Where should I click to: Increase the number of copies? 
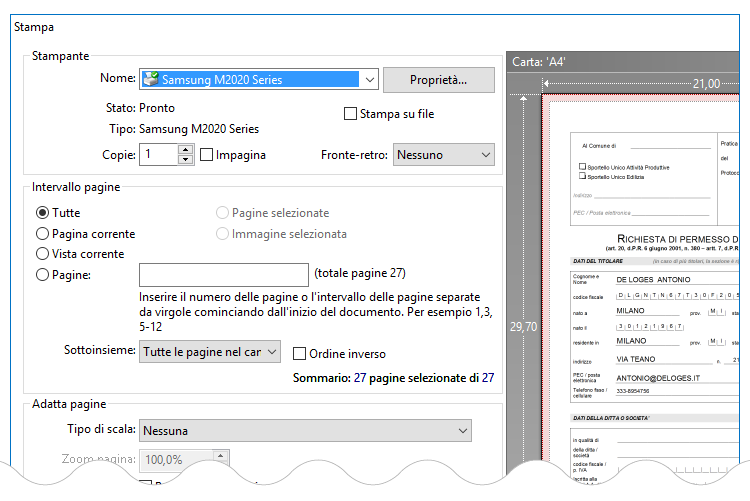click(x=185, y=149)
